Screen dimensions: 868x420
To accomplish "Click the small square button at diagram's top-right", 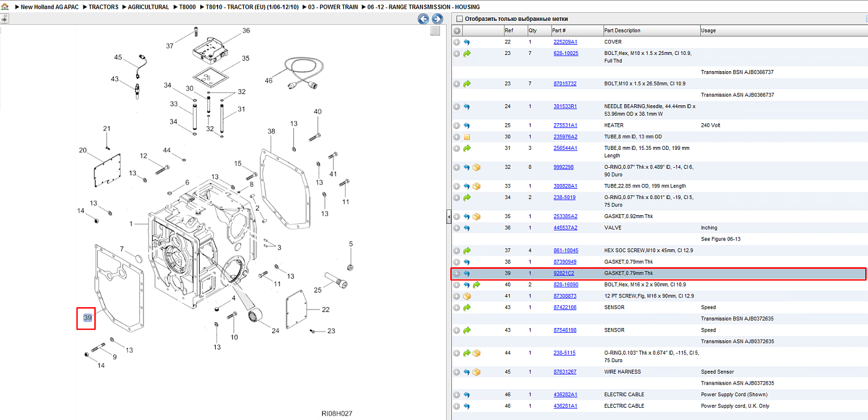I will pos(435,31).
